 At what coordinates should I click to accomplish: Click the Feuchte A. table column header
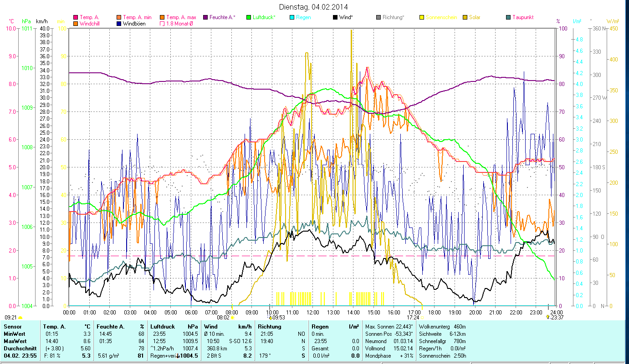pos(111,327)
